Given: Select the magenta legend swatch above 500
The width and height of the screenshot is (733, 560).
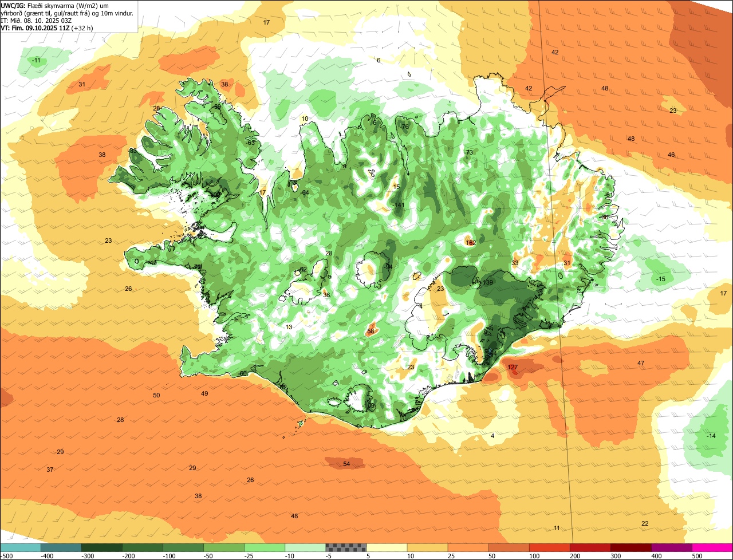Looking at the screenshot, I should click(712, 547).
